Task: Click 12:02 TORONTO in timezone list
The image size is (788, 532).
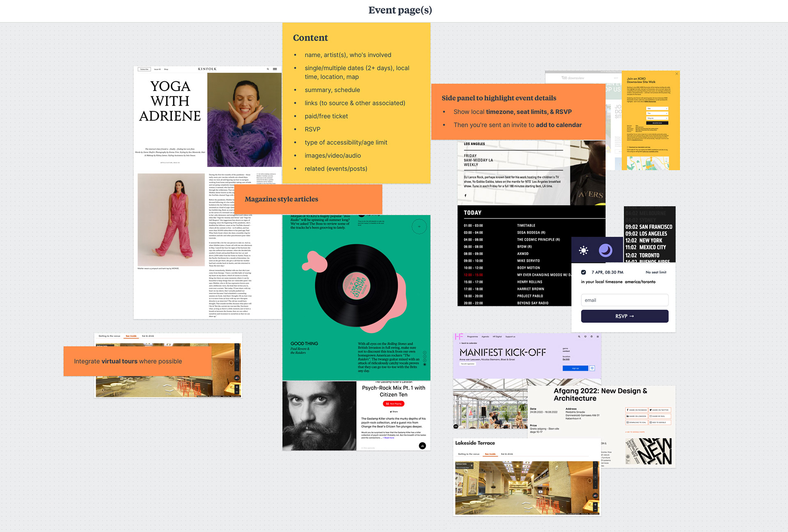Action: click(x=642, y=255)
